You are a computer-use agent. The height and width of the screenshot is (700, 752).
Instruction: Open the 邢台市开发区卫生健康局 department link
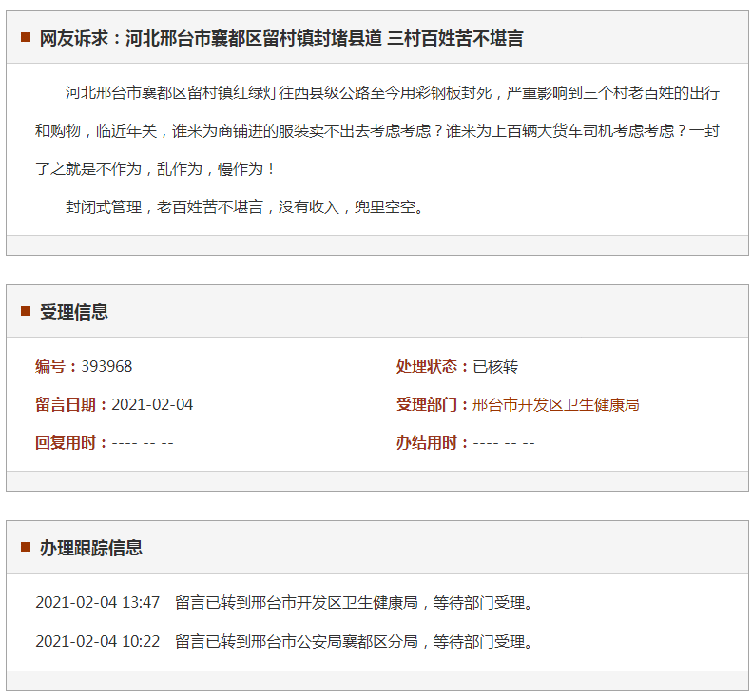pos(556,405)
